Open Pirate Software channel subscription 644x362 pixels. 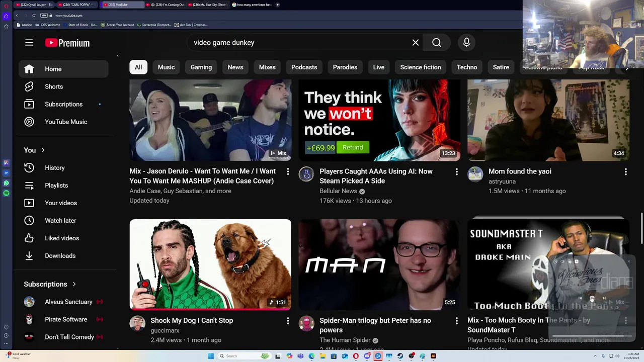[x=63, y=319]
